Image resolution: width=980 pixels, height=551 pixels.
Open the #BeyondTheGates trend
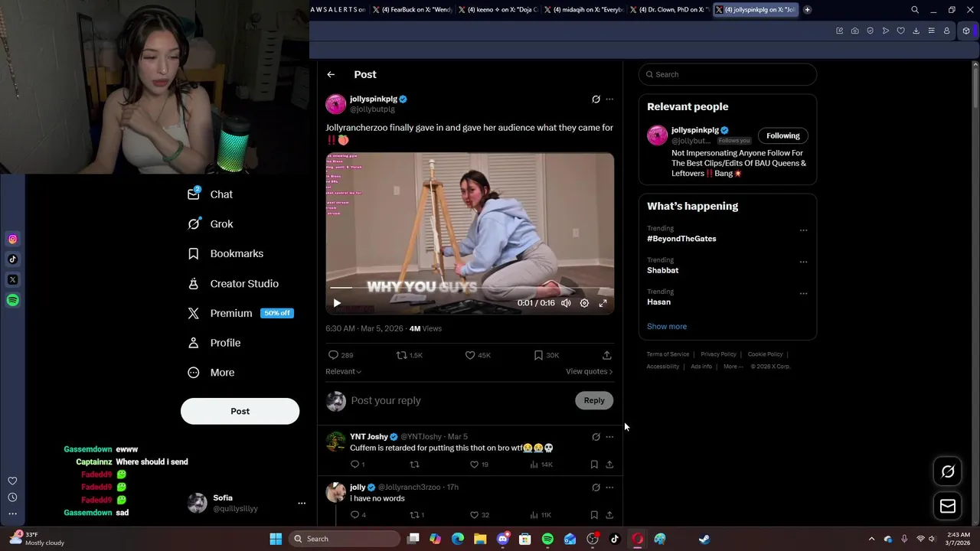pyautogui.click(x=681, y=239)
